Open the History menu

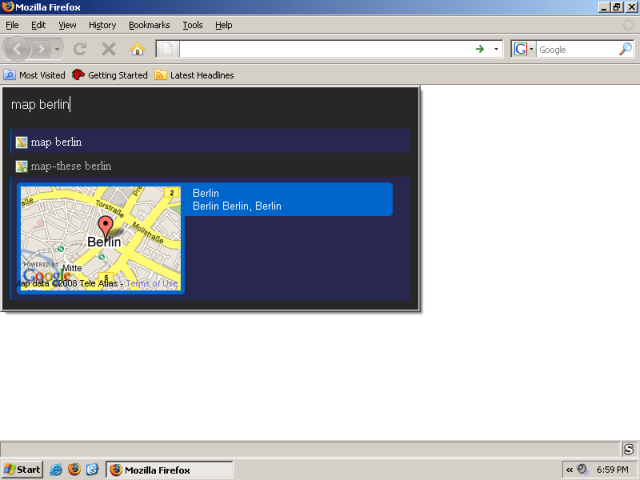tap(102, 25)
